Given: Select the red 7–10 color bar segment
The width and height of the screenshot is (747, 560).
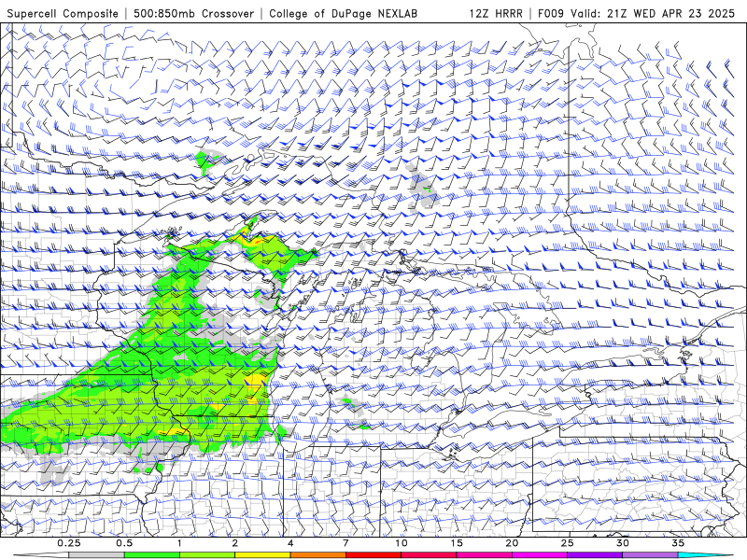Looking at the screenshot, I should [373, 555].
